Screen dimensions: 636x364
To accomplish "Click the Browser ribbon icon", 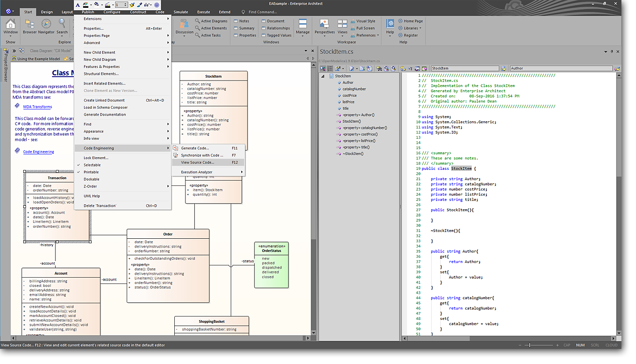I will [30, 24].
